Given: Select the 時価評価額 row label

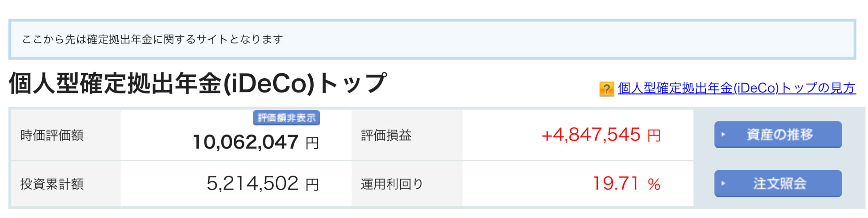Looking at the screenshot, I should [x=52, y=135].
